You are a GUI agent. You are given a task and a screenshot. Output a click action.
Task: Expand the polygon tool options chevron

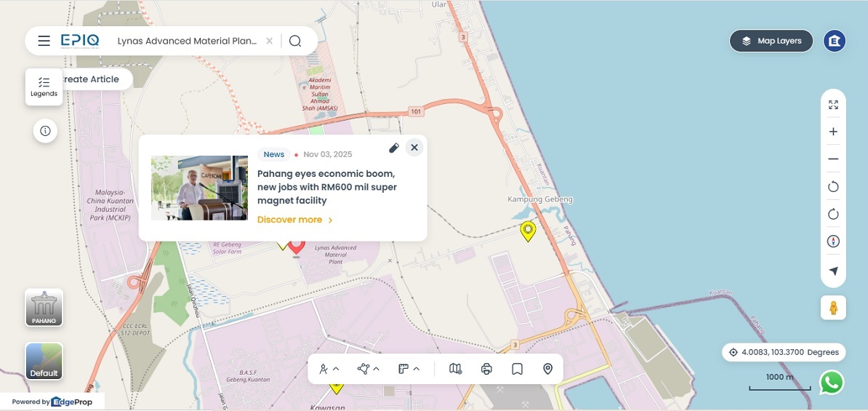coord(377,369)
